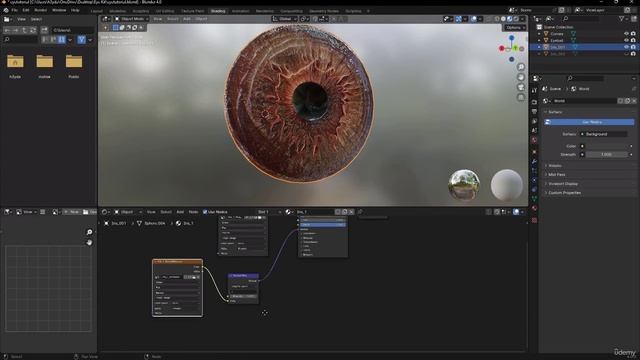Hide the Camera object with eye icon
640x360 pixels.
(626, 34)
